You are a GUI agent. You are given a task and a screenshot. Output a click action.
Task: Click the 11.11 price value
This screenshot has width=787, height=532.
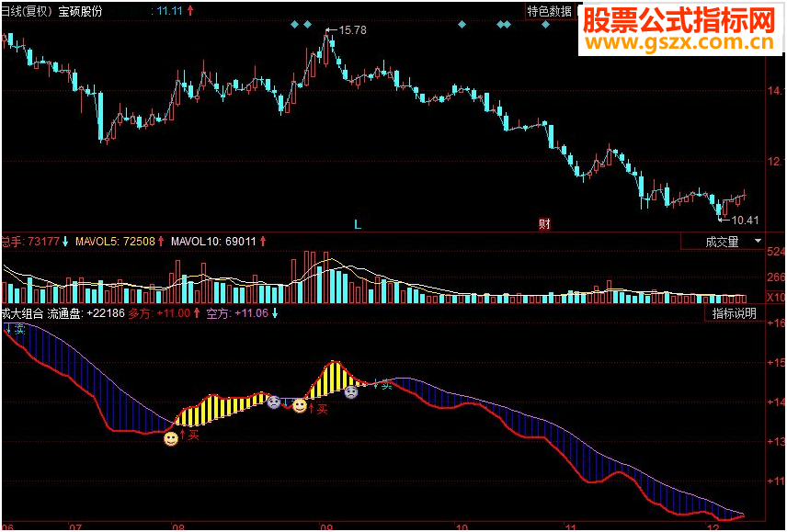point(169,11)
